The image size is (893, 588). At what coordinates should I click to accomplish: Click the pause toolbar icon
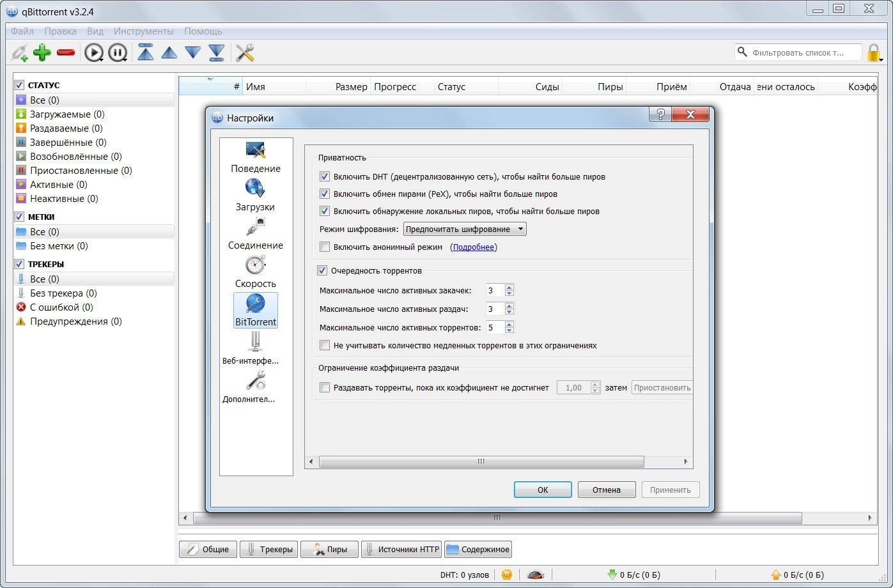[118, 53]
